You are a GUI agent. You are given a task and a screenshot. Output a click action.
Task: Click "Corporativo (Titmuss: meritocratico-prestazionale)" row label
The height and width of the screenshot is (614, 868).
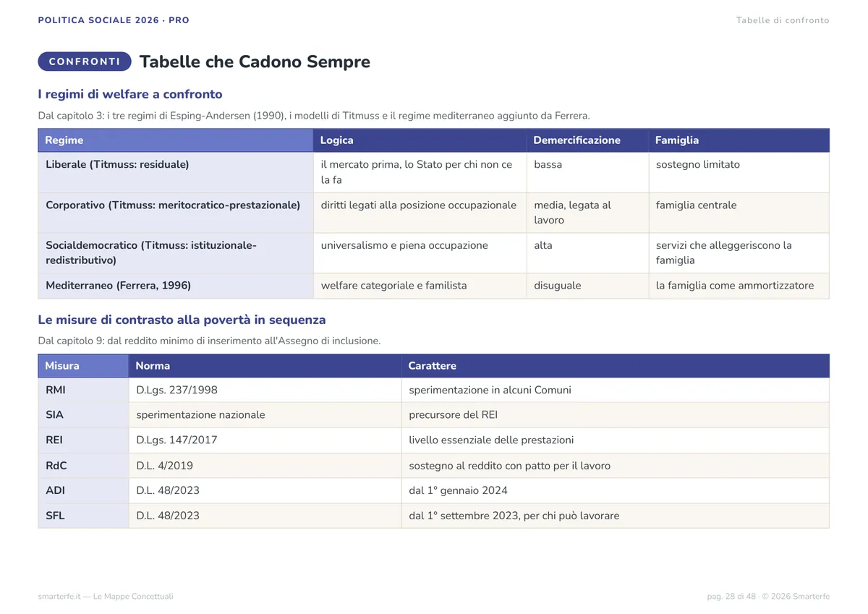(x=176, y=213)
